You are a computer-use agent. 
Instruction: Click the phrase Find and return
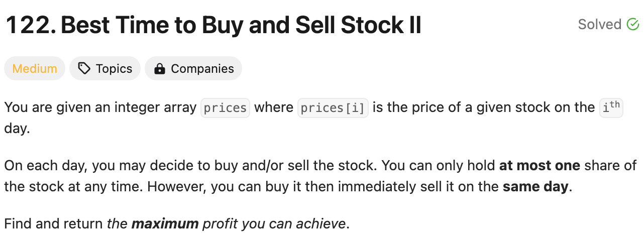click(54, 223)
